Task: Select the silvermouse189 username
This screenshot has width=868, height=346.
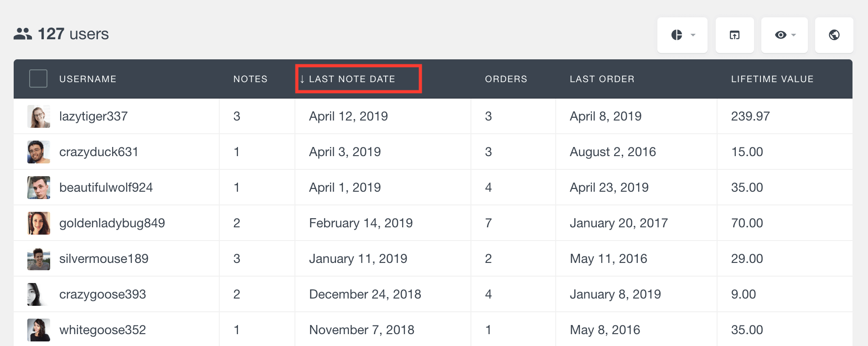Action: point(104,259)
